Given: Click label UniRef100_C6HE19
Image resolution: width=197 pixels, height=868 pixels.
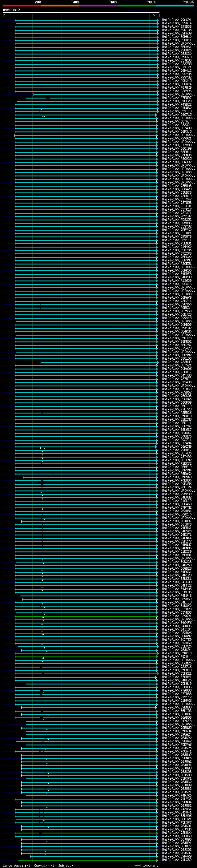Looking at the screenshot, I should coord(176,467).
